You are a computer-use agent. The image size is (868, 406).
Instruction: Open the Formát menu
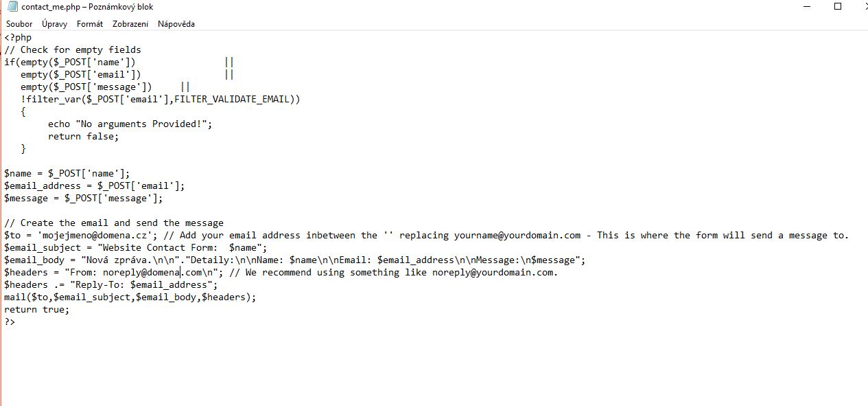tap(90, 24)
